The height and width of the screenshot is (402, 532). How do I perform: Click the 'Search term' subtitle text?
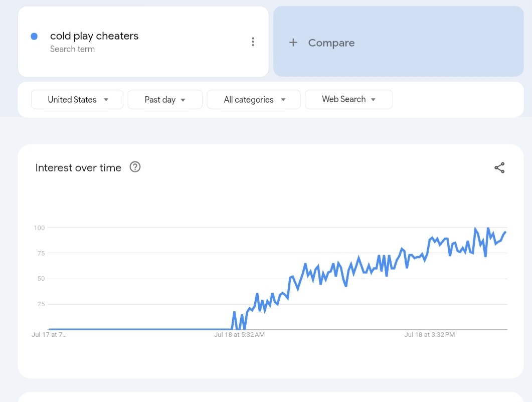coord(72,49)
